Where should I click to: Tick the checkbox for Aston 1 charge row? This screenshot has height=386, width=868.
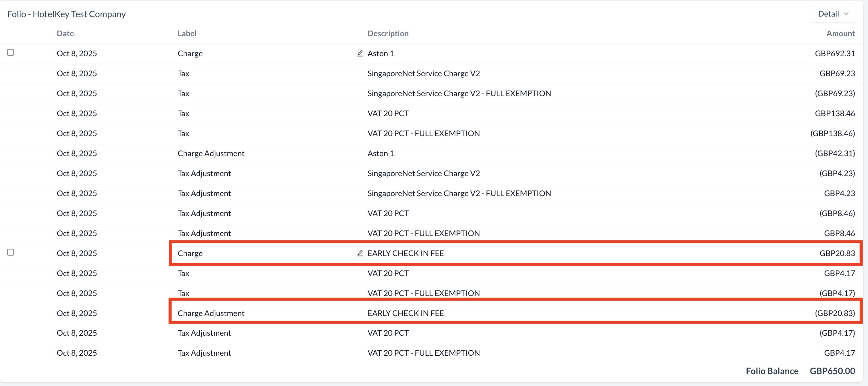11,52
